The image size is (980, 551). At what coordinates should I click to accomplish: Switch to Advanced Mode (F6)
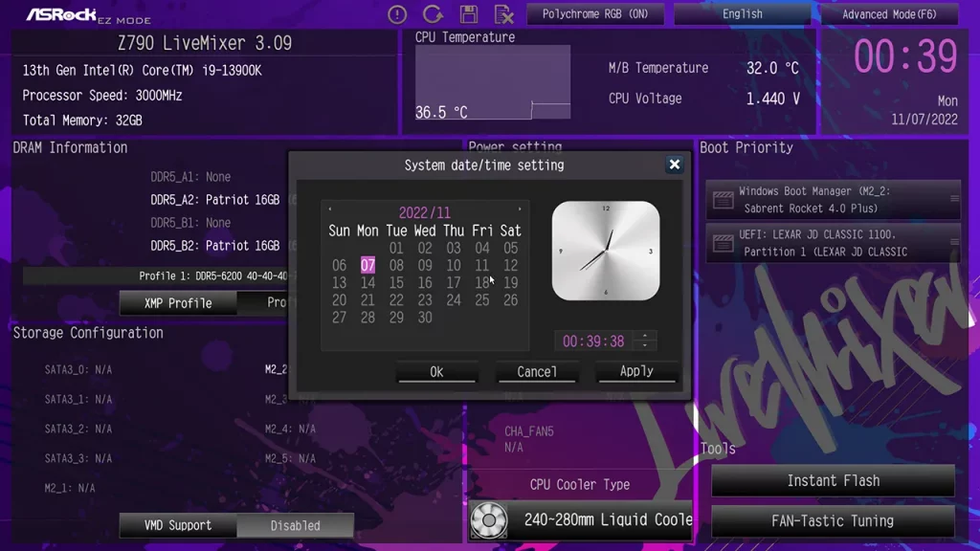point(889,13)
